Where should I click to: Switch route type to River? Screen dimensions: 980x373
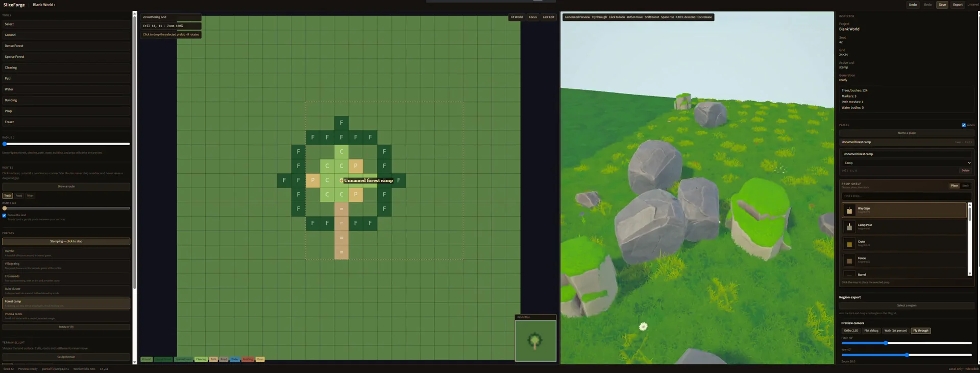click(30, 196)
